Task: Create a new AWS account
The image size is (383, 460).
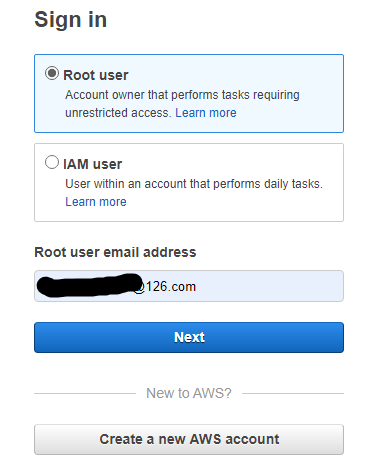Action: click(x=189, y=439)
